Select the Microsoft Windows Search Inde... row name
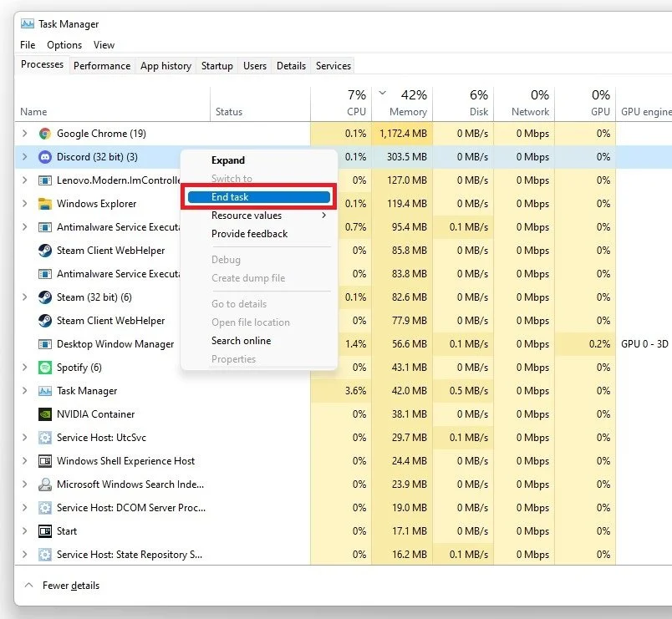The image size is (672, 619). tap(130, 485)
